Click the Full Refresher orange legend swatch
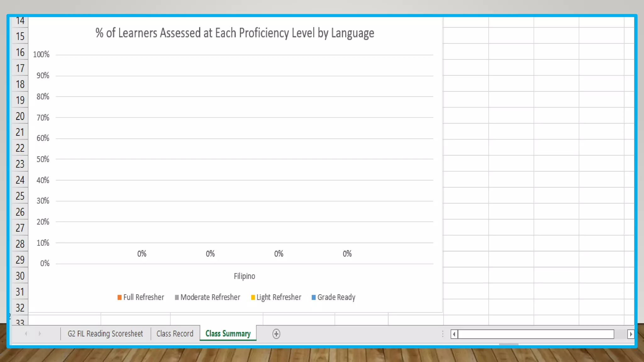This screenshot has height=362, width=644. click(x=119, y=297)
